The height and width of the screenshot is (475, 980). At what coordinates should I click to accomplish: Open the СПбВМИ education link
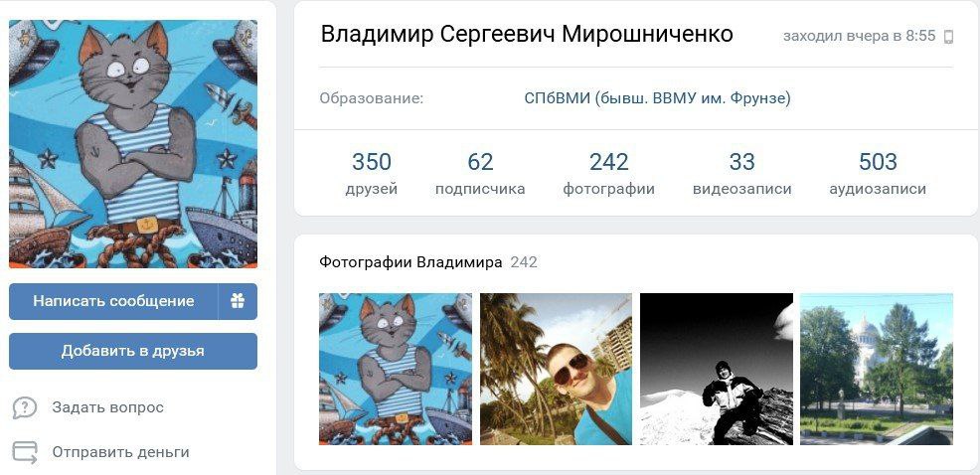click(x=658, y=98)
